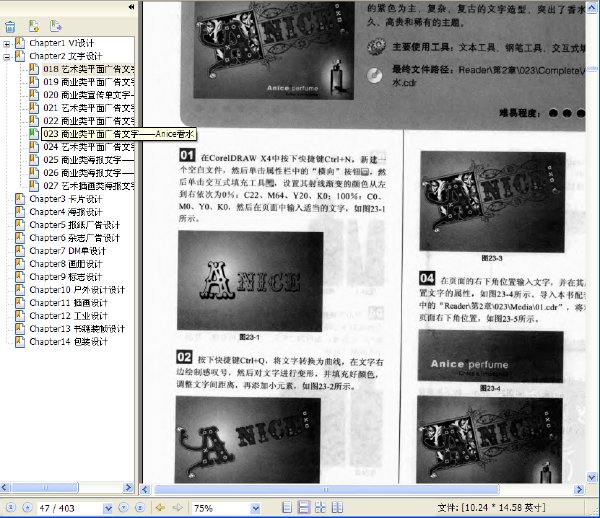Open the page number dropdown
This screenshot has width=600, height=518.
click(108, 508)
